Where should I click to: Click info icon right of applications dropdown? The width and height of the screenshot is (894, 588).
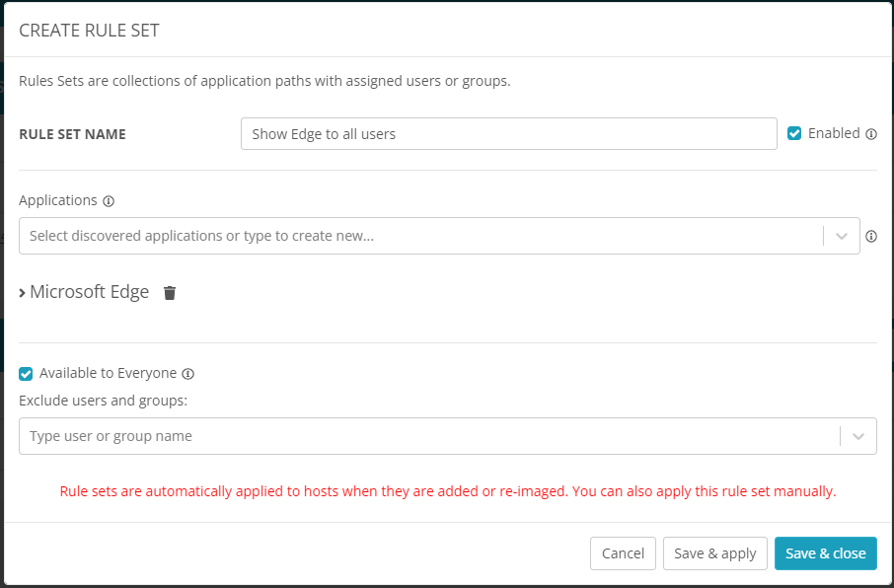coord(871,237)
